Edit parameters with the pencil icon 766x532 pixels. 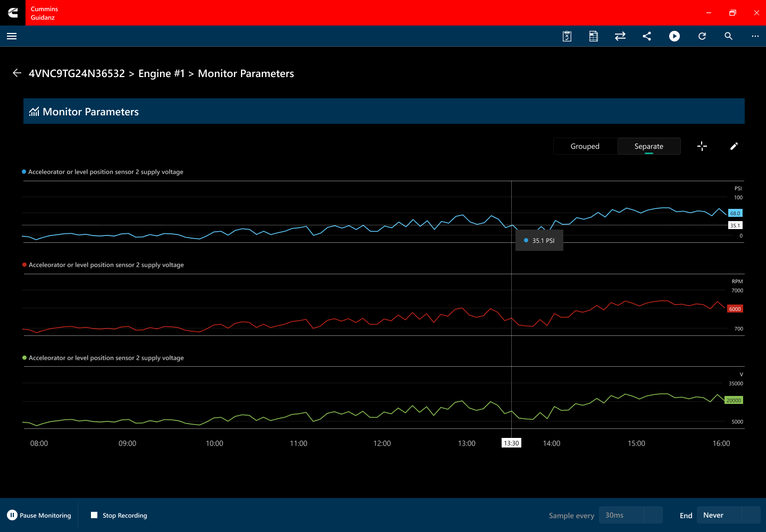pos(734,146)
